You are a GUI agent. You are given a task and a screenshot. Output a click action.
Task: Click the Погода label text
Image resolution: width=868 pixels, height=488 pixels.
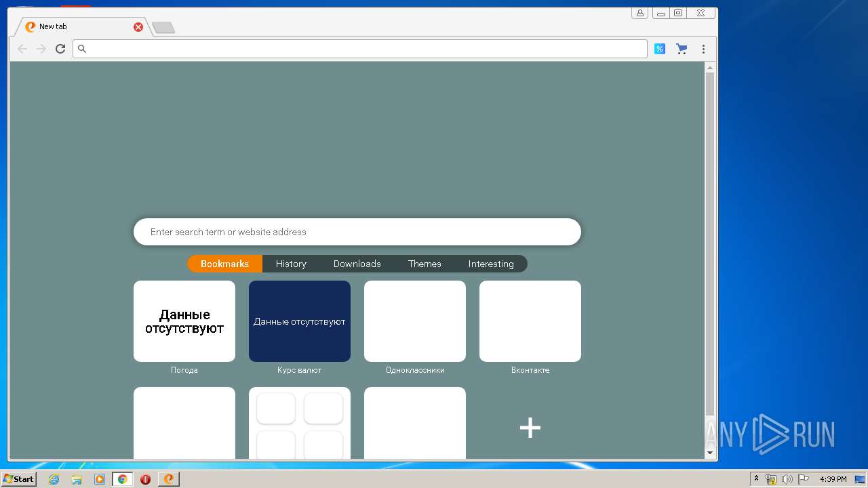(184, 370)
